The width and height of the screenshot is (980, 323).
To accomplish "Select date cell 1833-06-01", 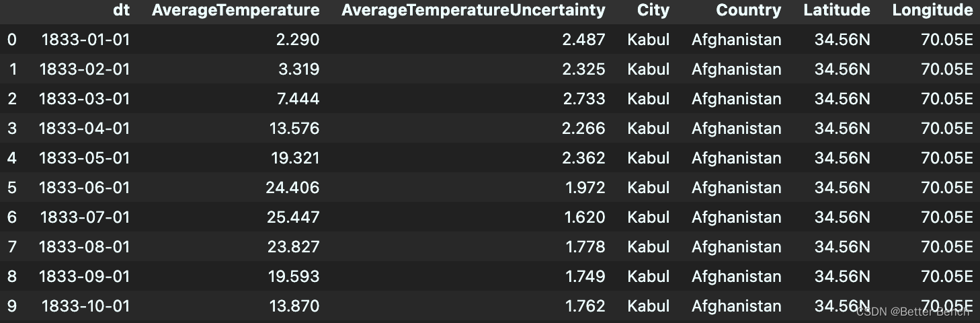I will tap(84, 188).
